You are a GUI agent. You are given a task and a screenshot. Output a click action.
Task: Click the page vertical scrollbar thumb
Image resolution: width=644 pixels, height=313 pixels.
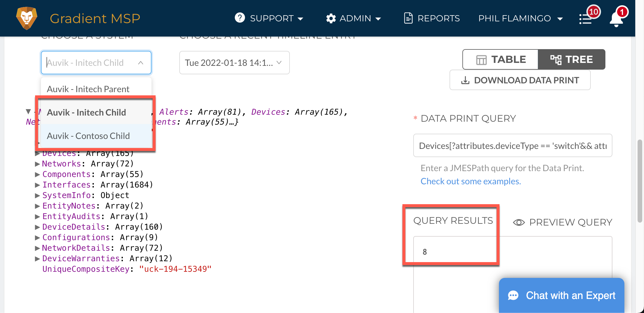[x=640, y=181]
